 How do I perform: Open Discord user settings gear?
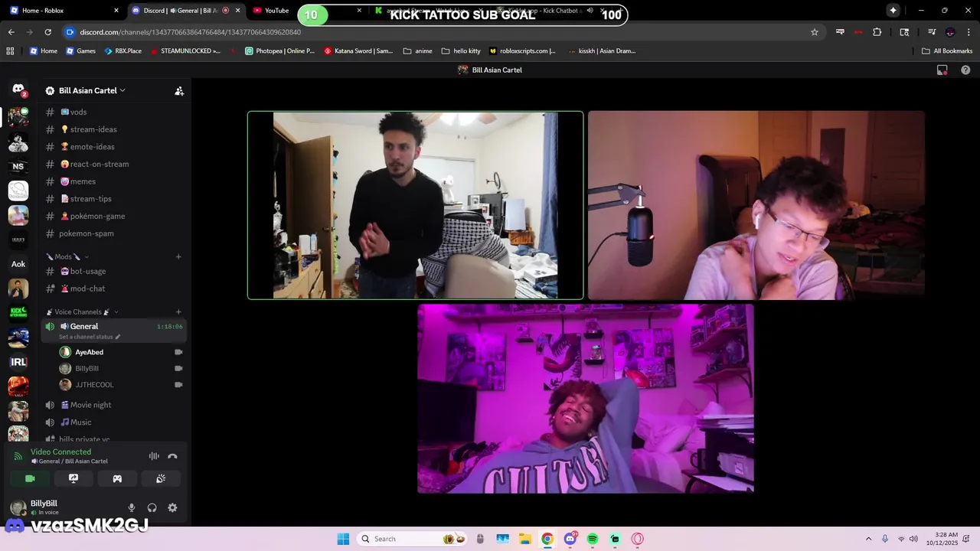tap(172, 507)
